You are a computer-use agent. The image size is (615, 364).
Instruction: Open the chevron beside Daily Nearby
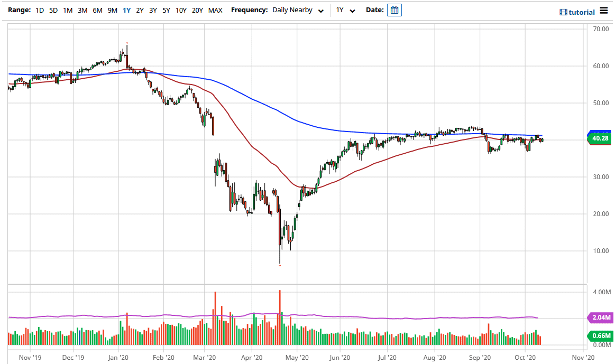(322, 11)
